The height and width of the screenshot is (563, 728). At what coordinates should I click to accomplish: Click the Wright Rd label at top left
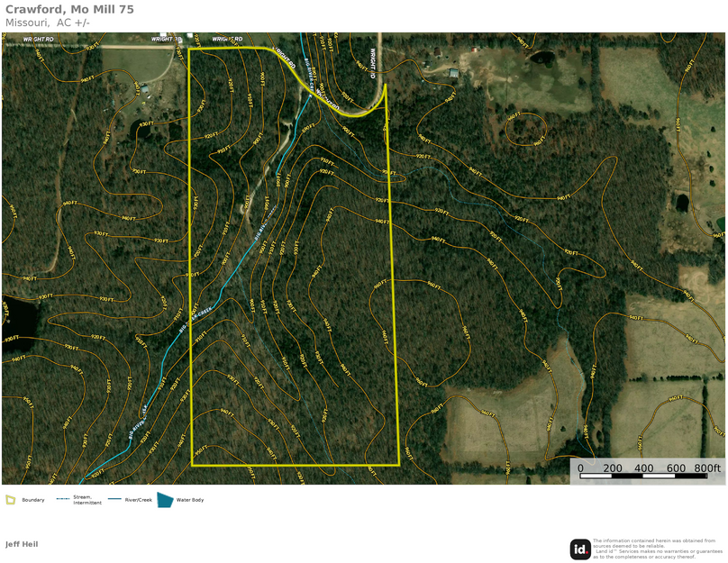(39, 40)
